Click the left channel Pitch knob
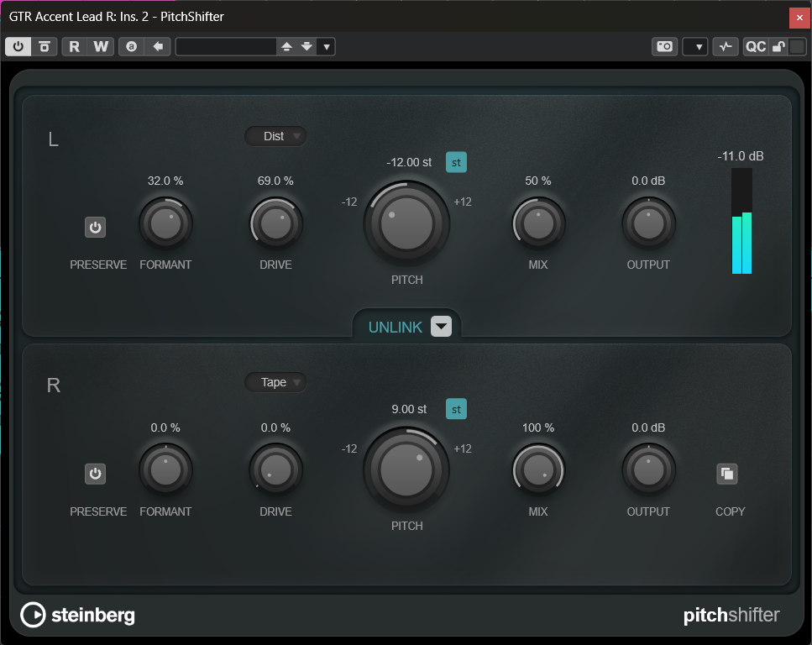This screenshot has width=812, height=645. (406, 223)
